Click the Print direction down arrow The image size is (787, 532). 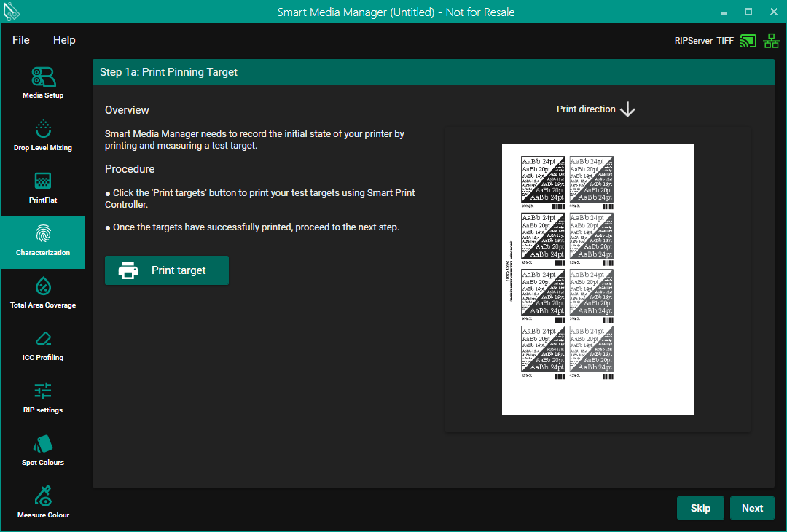pos(627,109)
